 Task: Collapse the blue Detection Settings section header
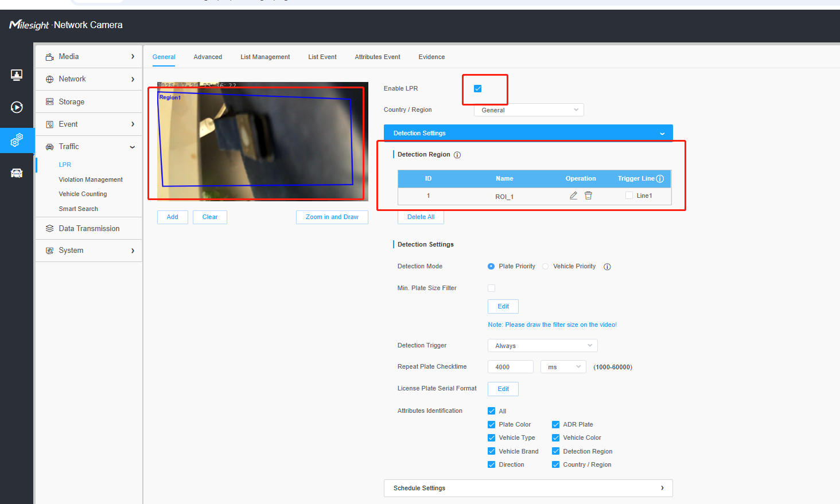point(528,133)
